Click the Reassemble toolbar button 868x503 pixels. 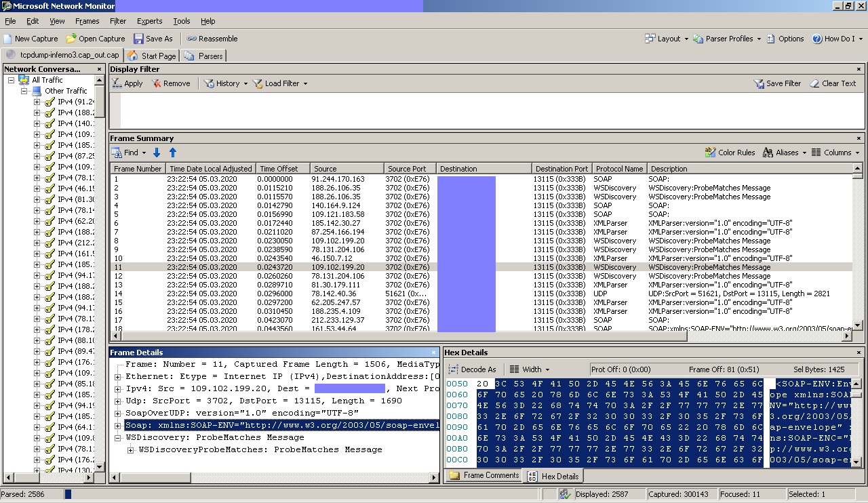pyautogui.click(x=212, y=39)
